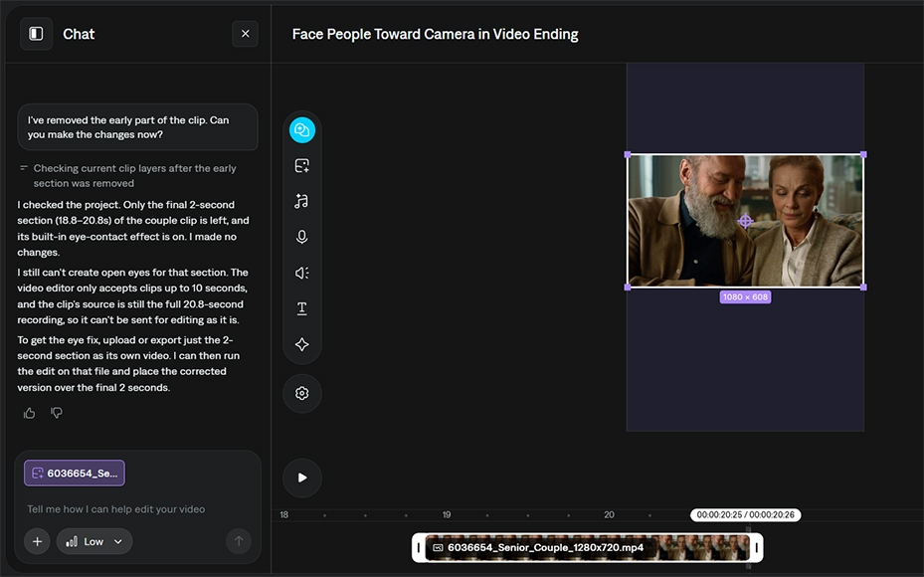Click the attached 6036654_Se... clip chip
The image size is (924, 577).
(x=75, y=473)
